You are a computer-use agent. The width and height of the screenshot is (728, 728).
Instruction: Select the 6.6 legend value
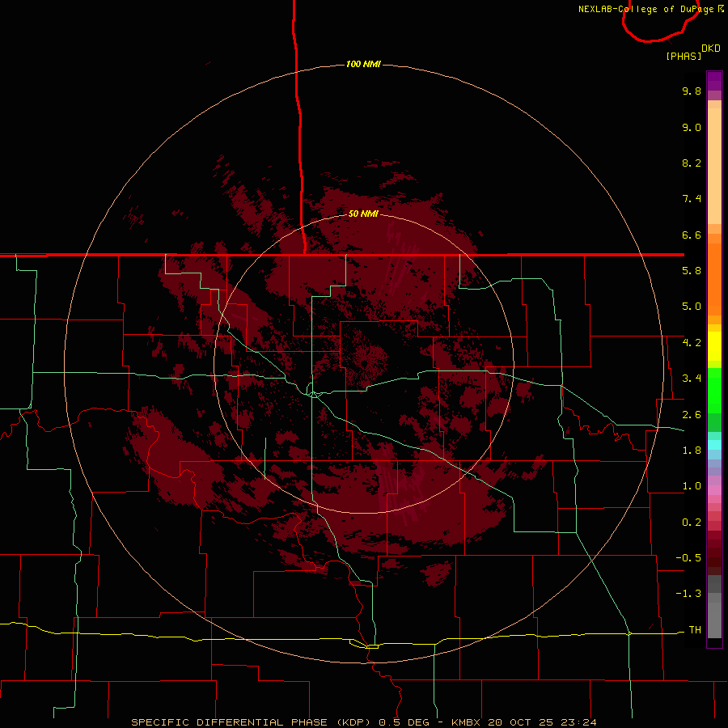pos(692,235)
